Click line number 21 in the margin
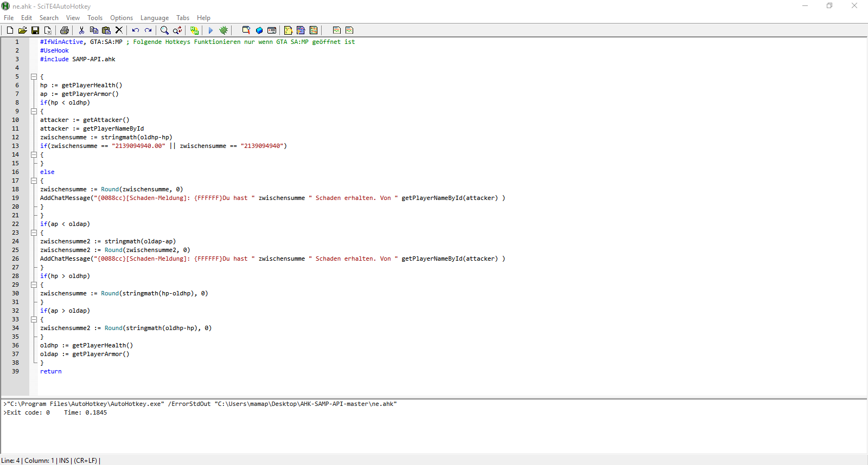The image size is (868, 465). click(15, 215)
